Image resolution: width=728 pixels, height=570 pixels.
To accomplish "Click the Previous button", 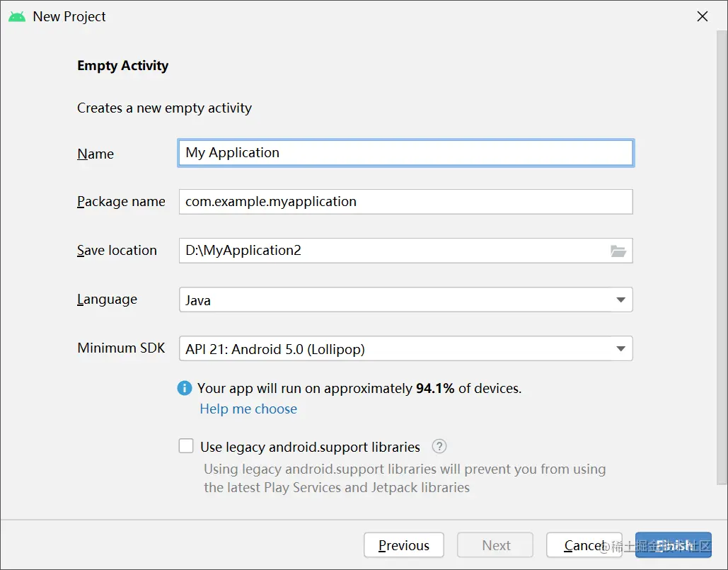I will click(x=404, y=545).
